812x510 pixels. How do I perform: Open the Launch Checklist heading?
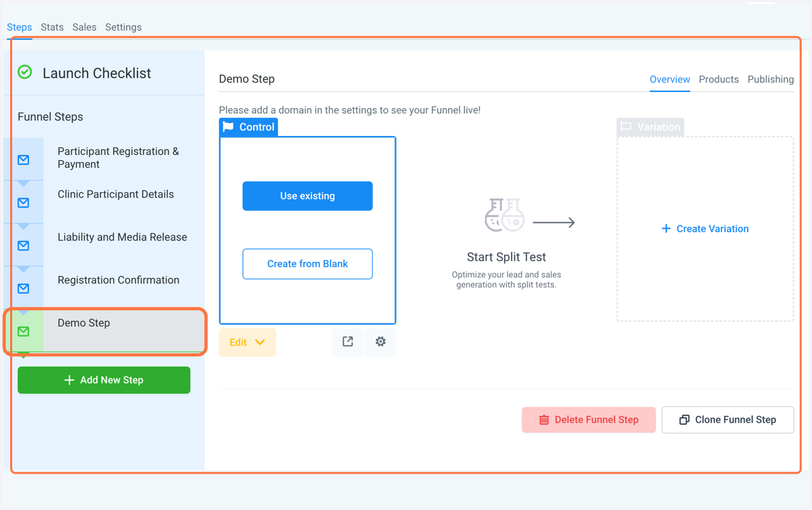(x=97, y=73)
